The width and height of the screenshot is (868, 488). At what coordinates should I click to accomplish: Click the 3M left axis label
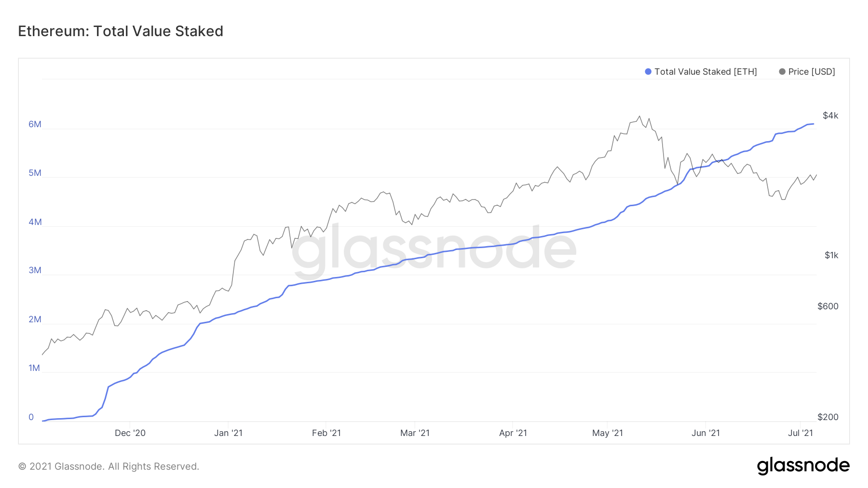35,270
